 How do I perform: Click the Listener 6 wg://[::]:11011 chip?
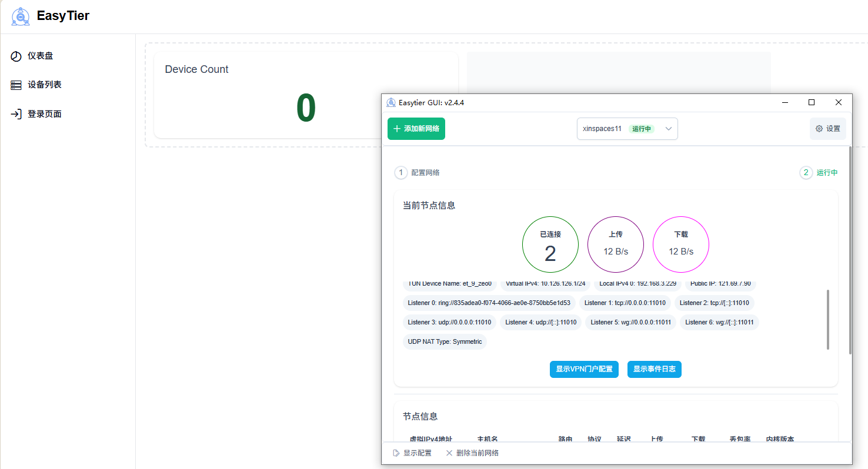coord(720,323)
